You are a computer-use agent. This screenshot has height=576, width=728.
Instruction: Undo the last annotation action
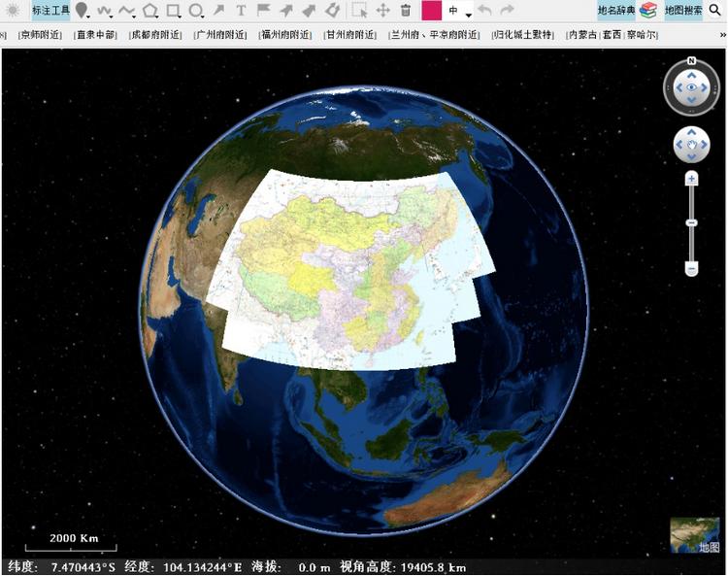point(484,10)
